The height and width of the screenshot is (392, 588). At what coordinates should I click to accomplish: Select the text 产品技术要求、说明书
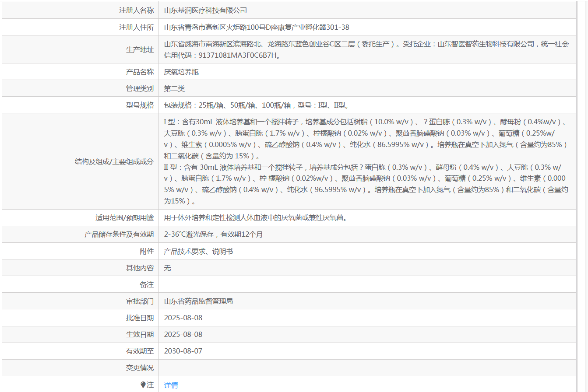point(199,251)
